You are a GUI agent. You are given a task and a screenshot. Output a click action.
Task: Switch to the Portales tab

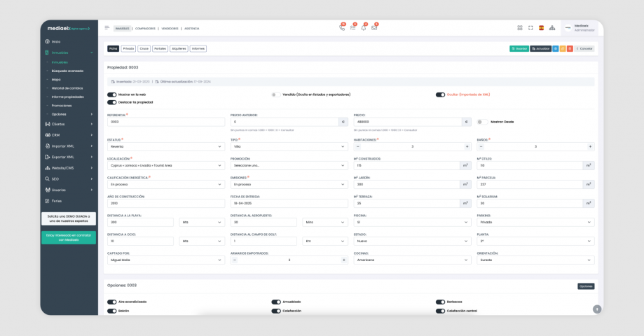(160, 48)
